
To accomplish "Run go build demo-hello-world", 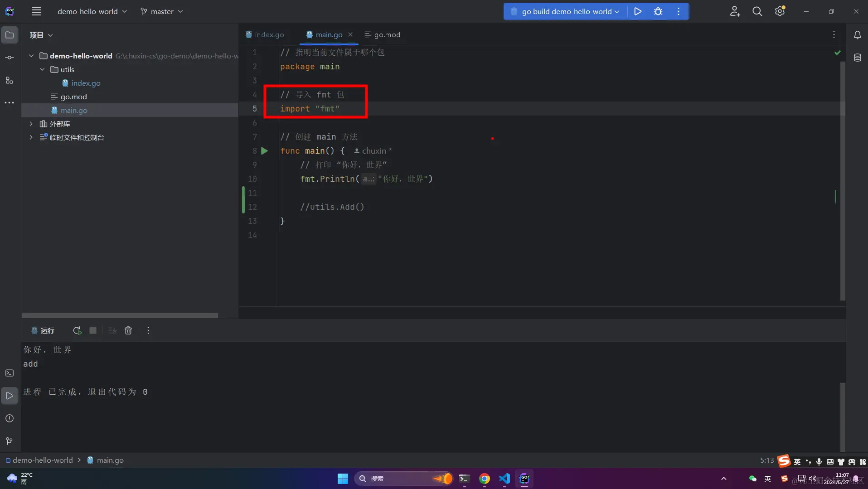I will (638, 11).
